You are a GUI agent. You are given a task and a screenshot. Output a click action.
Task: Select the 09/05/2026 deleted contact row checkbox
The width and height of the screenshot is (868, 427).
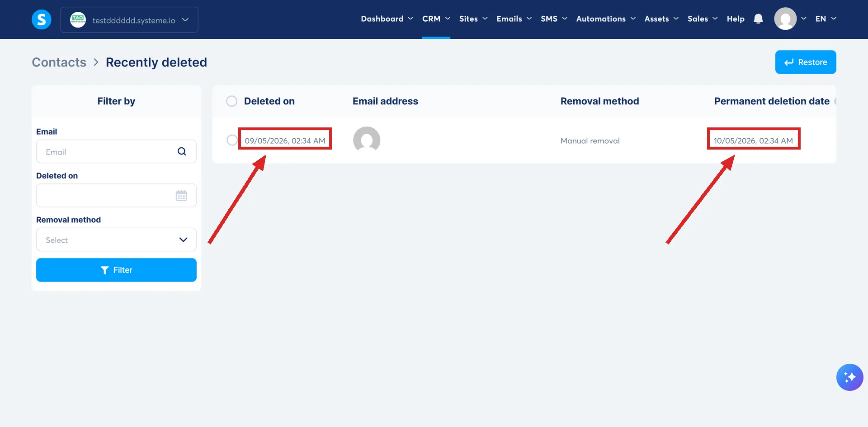(x=232, y=140)
